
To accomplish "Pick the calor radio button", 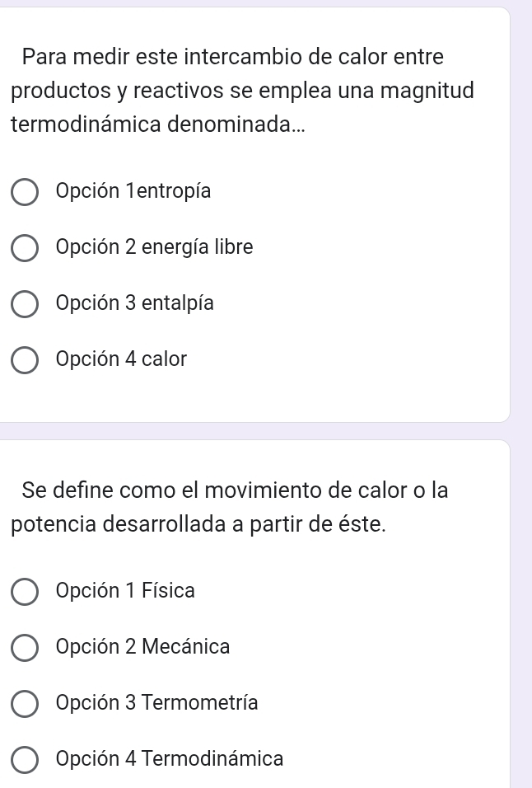I will tap(25, 360).
